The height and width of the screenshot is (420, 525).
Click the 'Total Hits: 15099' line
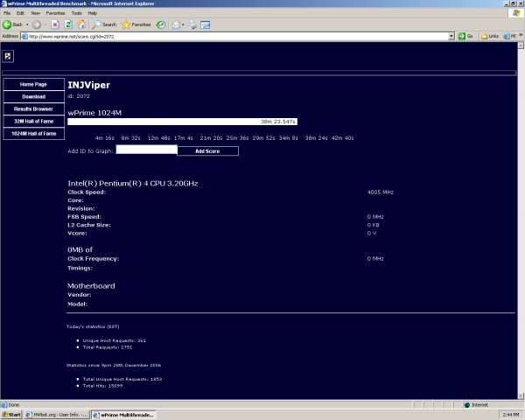click(102, 386)
